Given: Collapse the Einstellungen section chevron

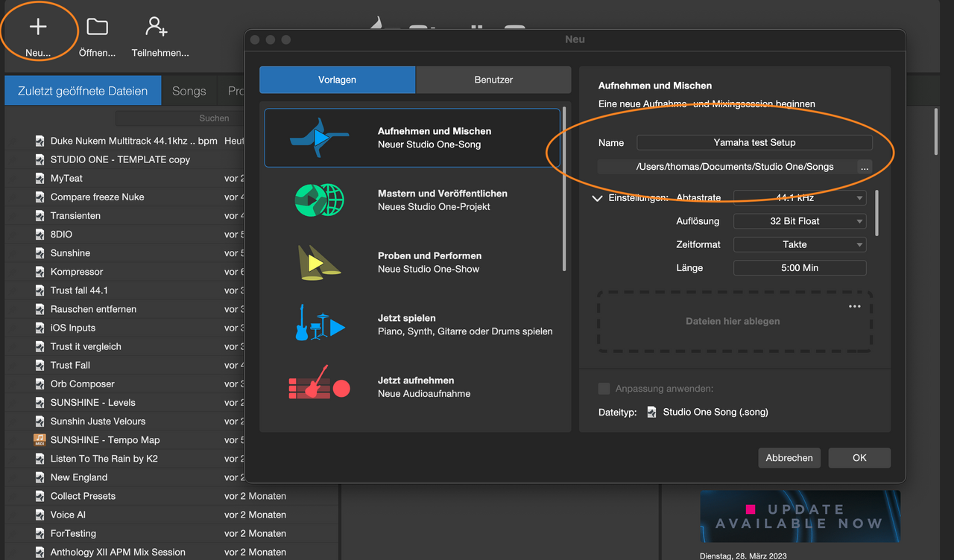Looking at the screenshot, I should pyautogui.click(x=597, y=198).
